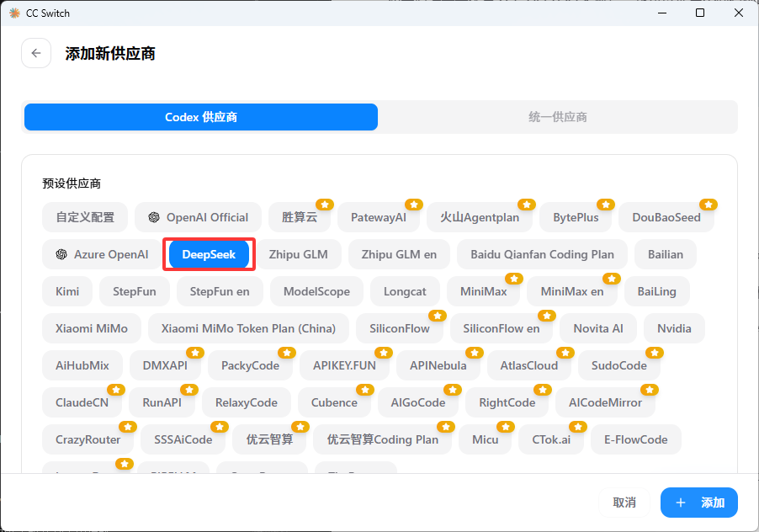Choose OpenAI Official preset
The height and width of the screenshot is (532, 759).
click(198, 217)
